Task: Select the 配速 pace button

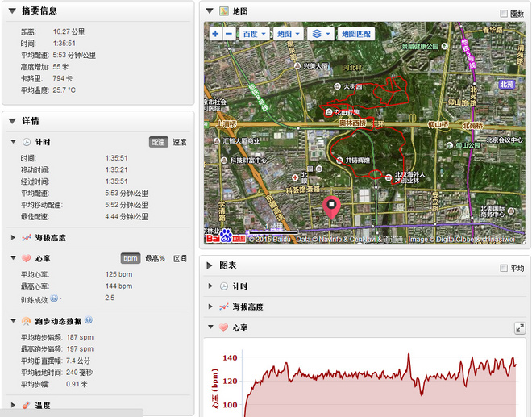Action: tap(159, 142)
